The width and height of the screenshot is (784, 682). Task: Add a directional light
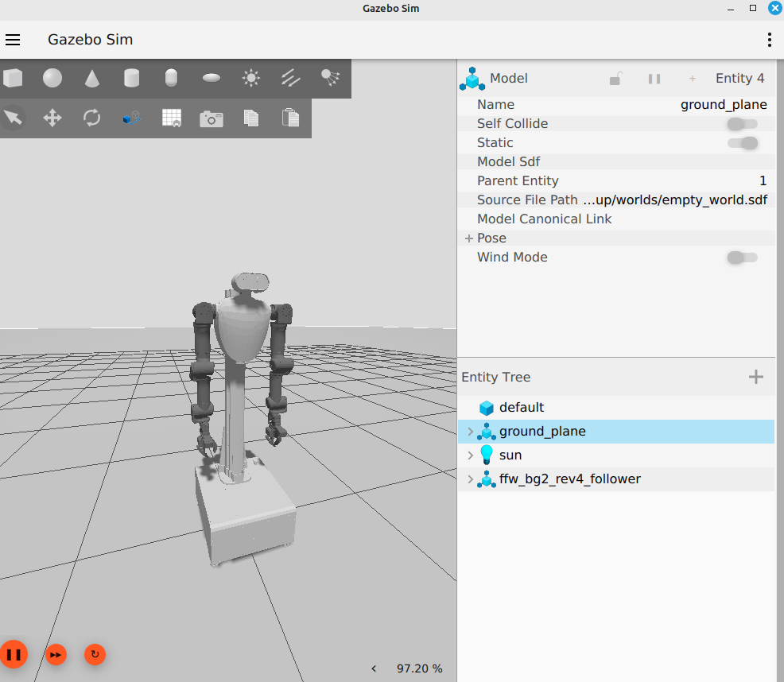pos(290,78)
